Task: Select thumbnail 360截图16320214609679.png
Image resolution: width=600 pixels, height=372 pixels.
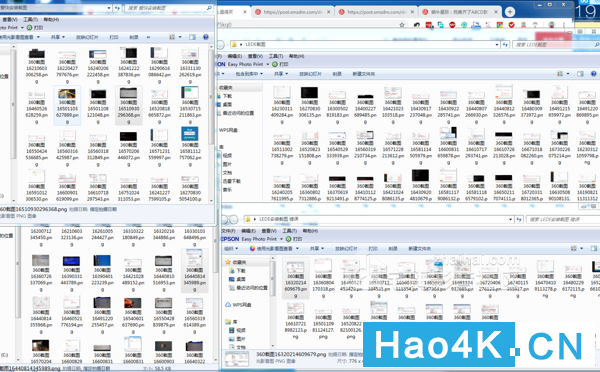Action: pyautogui.click(x=295, y=277)
